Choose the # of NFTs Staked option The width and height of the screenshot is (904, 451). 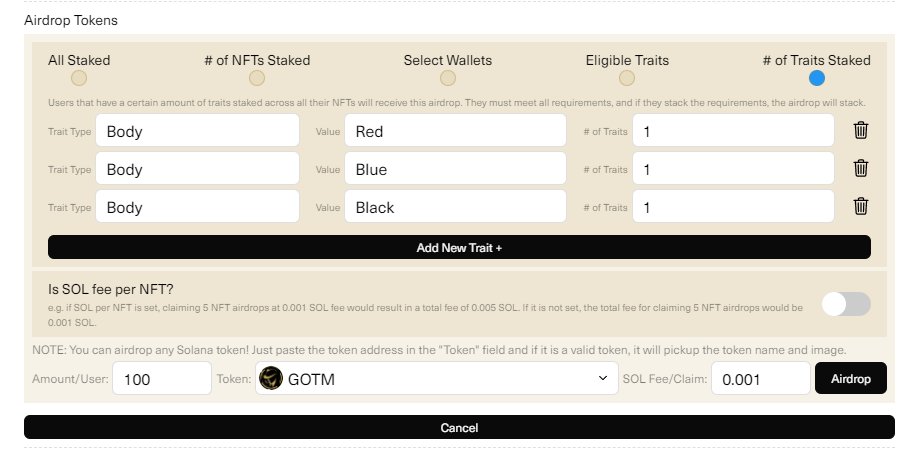coord(257,78)
